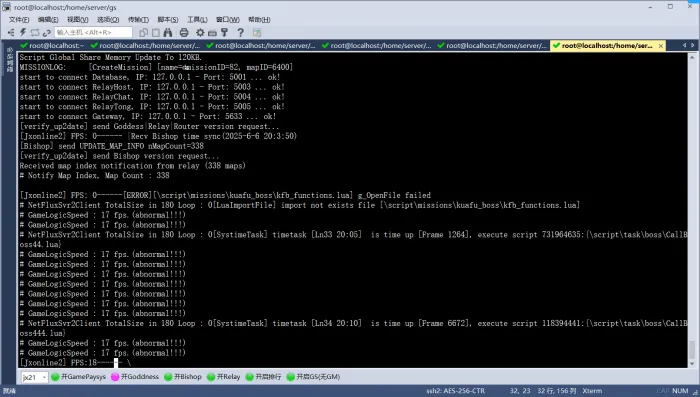Click the 开Bishop button
This screenshot has height=397, width=700.
pos(183,377)
